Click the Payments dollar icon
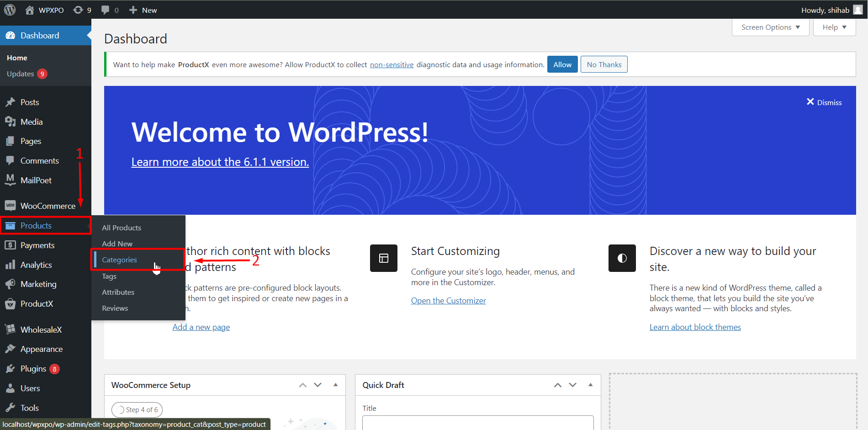 coord(10,245)
